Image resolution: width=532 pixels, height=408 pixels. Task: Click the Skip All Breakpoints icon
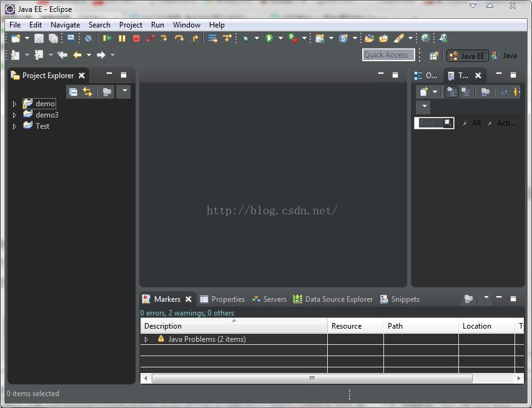[x=89, y=38]
